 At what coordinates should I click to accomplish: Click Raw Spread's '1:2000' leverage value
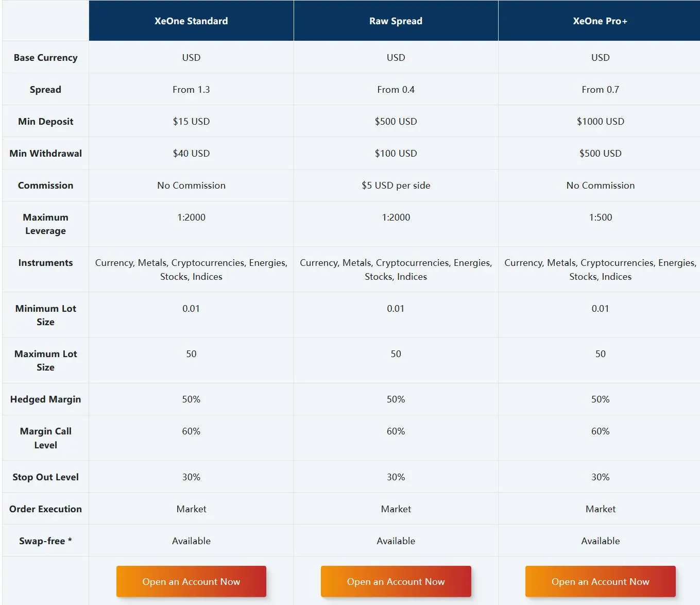click(x=396, y=217)
